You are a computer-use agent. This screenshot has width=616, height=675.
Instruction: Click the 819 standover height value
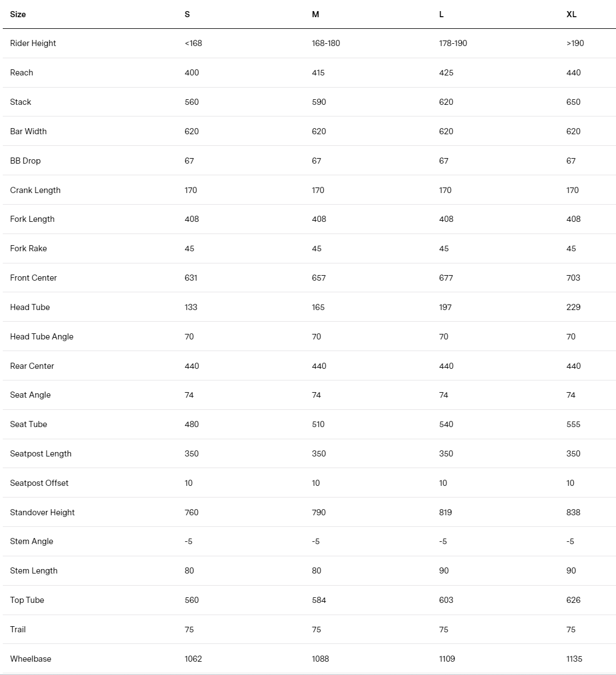pos(445,512)
